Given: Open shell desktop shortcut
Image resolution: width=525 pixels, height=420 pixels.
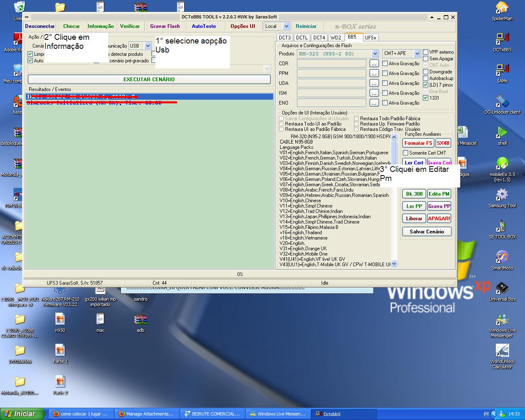Looking at the screenshot, I should tap(502, 136).
